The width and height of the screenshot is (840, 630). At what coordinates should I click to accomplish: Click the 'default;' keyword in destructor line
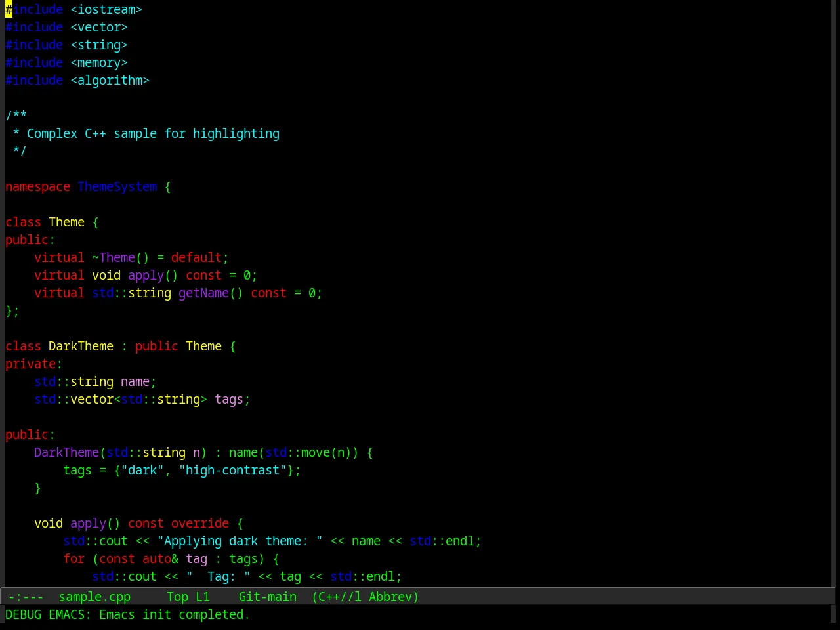[x=200, y=257]
